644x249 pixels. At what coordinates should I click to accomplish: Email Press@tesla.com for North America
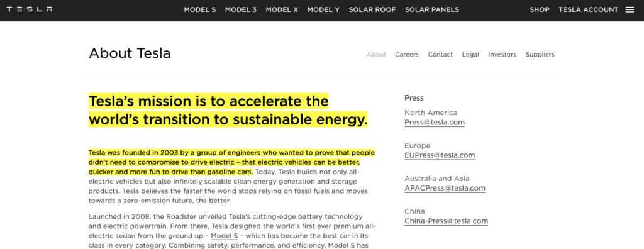[x=435, y=123]
